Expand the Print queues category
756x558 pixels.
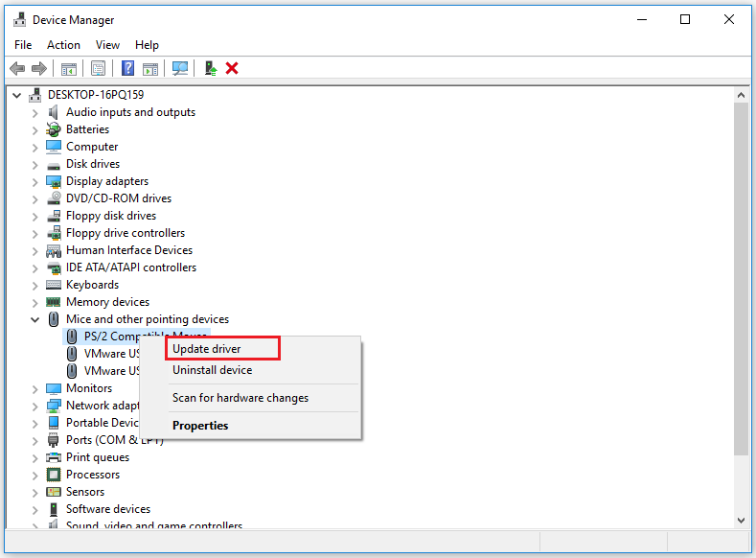(x=34, y=458)
